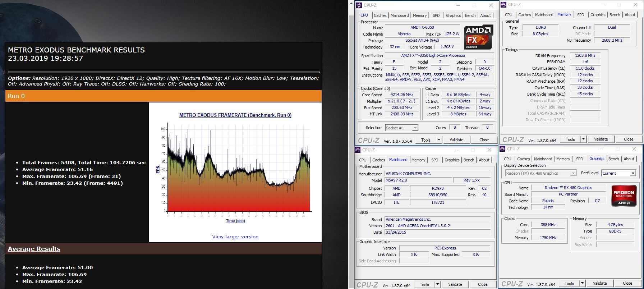Click the Tools button in the Graphics tab window
This screenshot has width=644, height=289.
[569, 283]
